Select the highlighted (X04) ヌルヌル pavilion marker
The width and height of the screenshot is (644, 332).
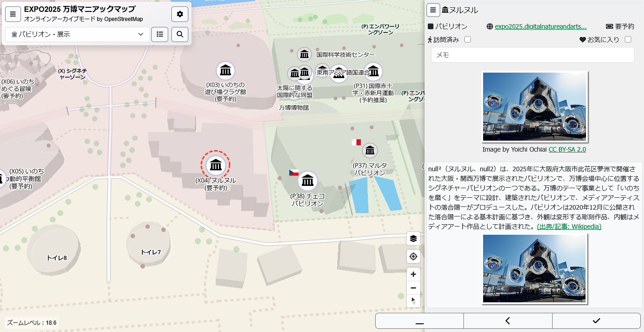(215, 164)
